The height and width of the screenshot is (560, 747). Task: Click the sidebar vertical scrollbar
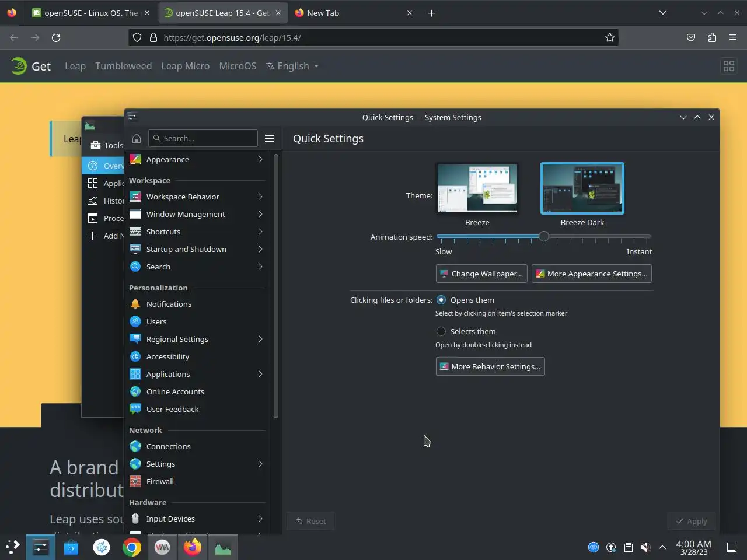click(275, 286)
